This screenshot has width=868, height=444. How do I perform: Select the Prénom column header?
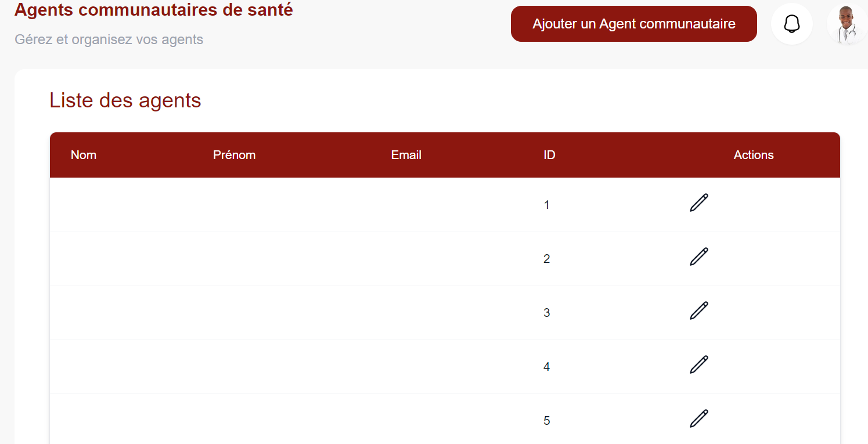click(x=234, y=155)
